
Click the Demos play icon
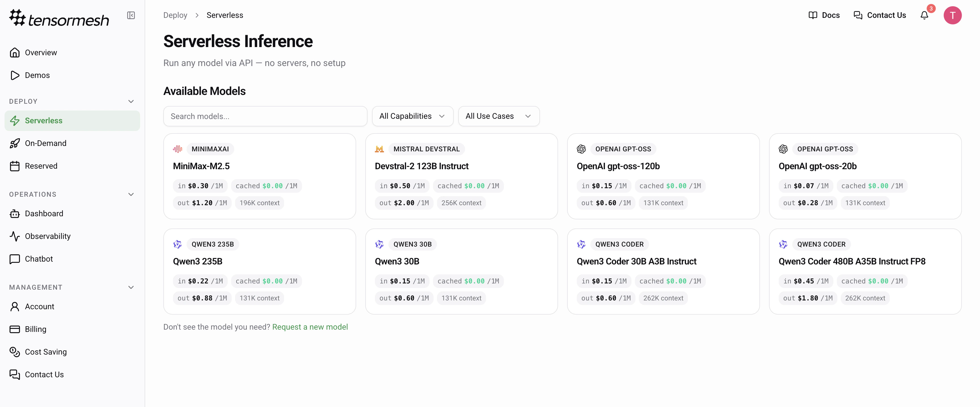coord(15,75)
